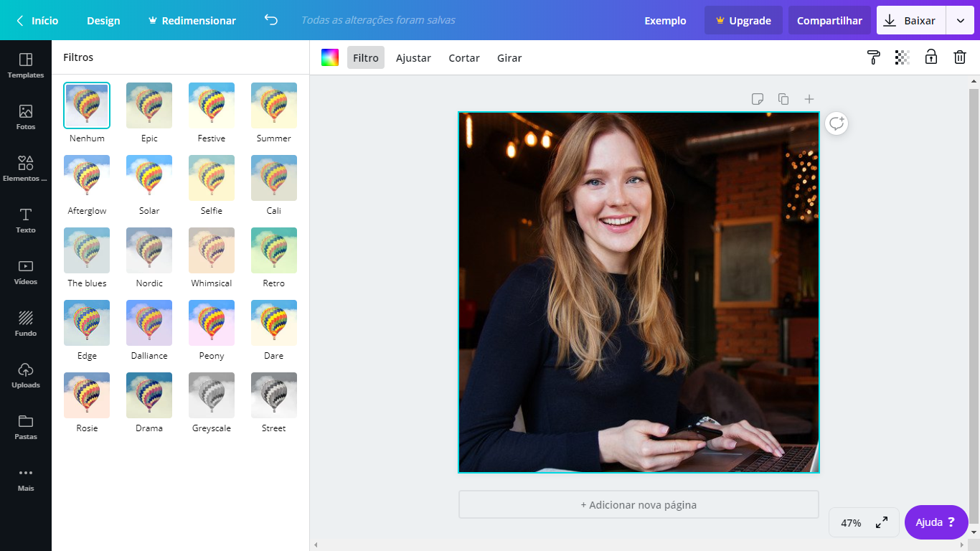The width and height of the screenshot is (980, 551).
Task: Click the Upgrade button
Action: 743,21
